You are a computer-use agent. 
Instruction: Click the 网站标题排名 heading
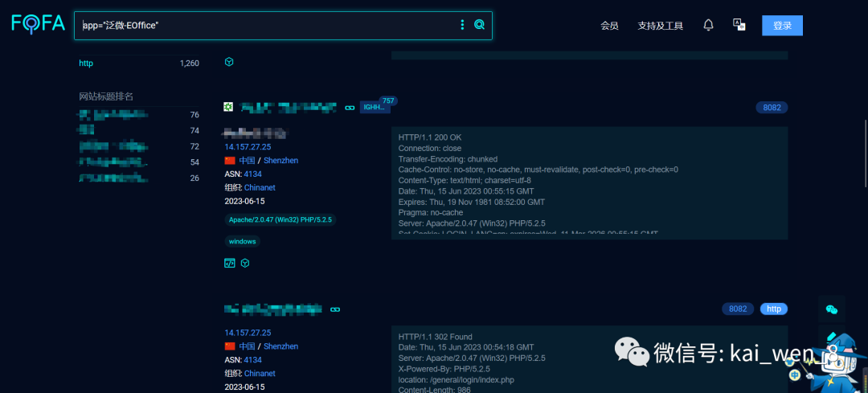tap(106, 97)
